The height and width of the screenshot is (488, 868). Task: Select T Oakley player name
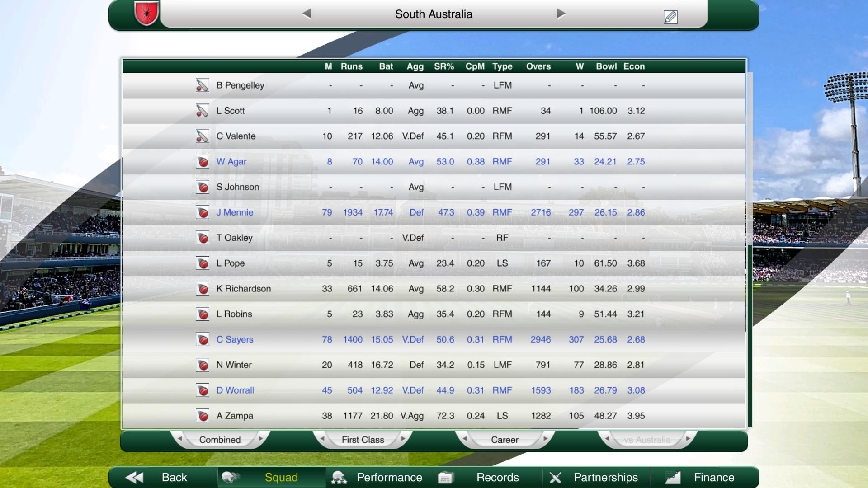234,238
